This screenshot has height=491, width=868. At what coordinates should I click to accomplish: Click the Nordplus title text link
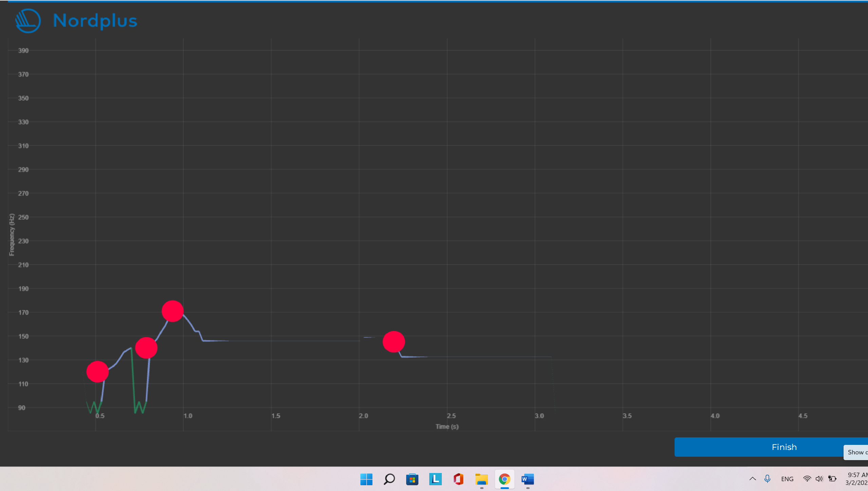pos(95,21)
